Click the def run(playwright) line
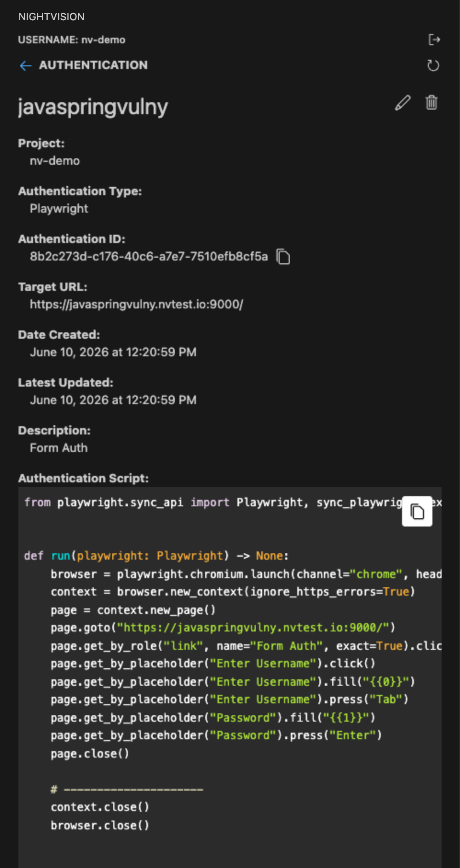This screenshot has height=868, width=460. tap(156, 556)
